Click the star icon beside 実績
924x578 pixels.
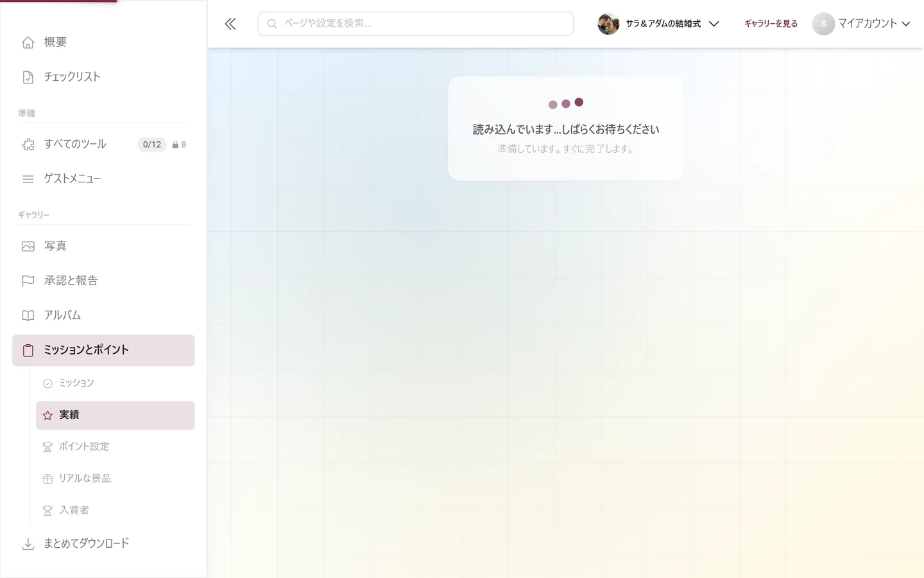tap(47, 416)
